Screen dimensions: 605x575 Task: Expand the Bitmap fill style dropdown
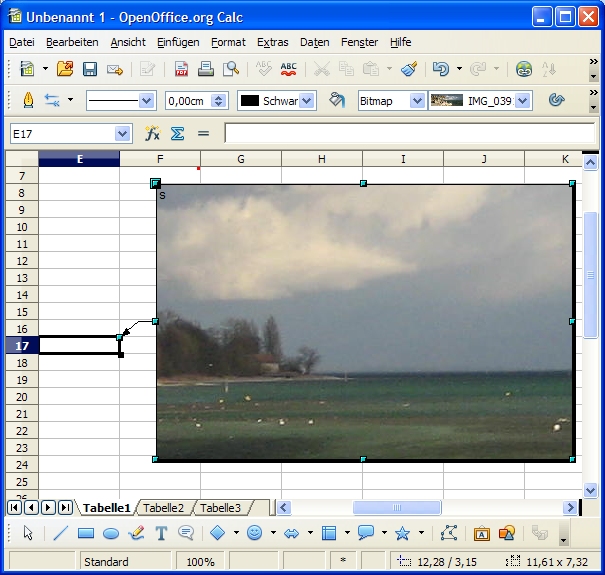point(413,101)
